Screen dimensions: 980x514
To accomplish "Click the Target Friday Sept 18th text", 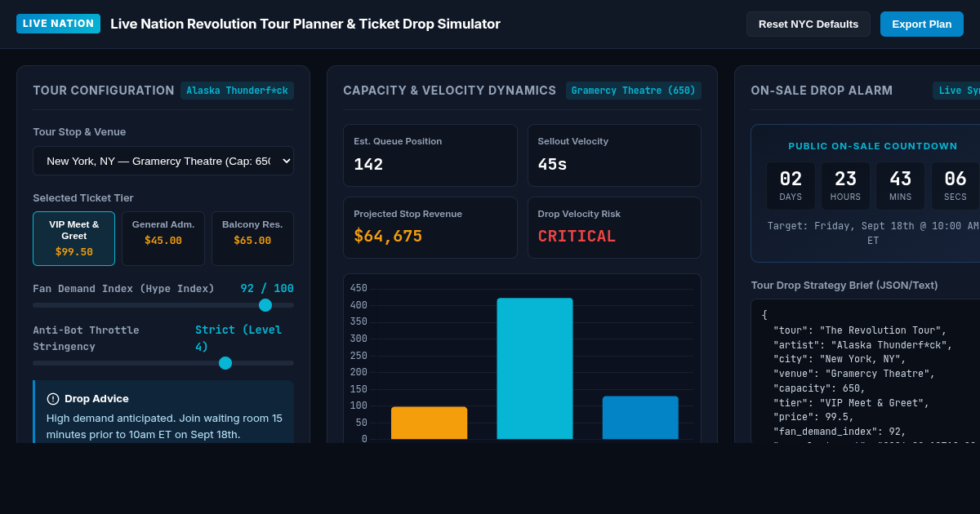I will point(873,233).
